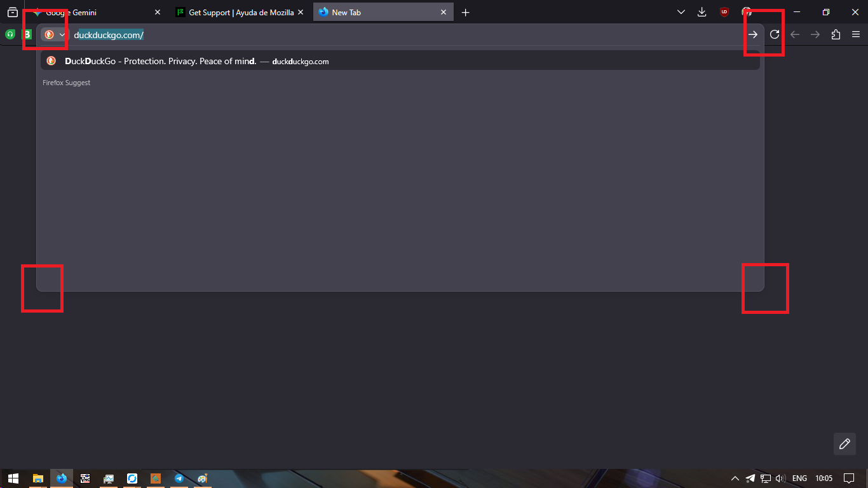Open the Firefox View icon

pyautogui.click(x=12, y=12)
